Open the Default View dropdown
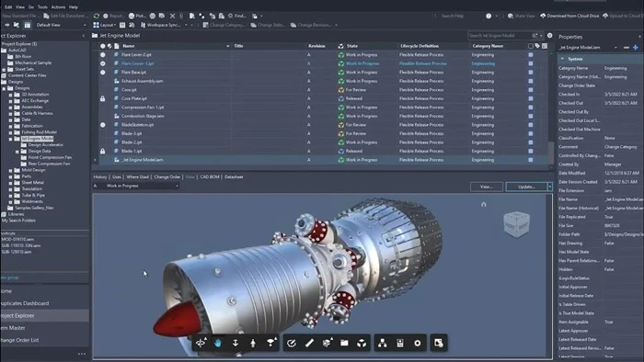 (x=61, y=25)
